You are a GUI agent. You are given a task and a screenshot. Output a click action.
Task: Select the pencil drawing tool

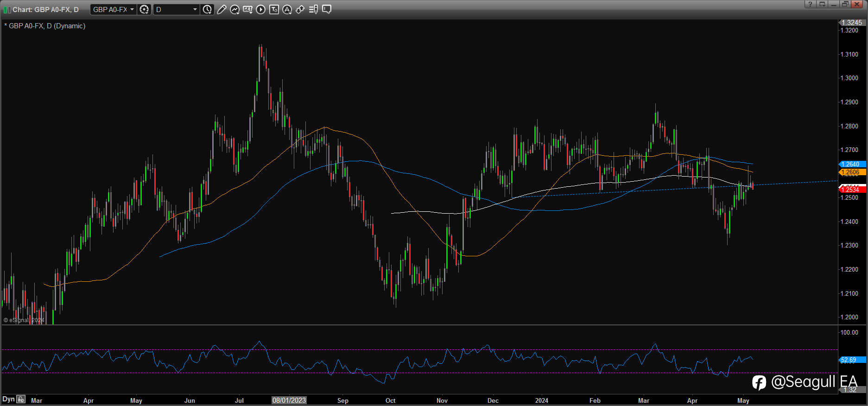222,9
